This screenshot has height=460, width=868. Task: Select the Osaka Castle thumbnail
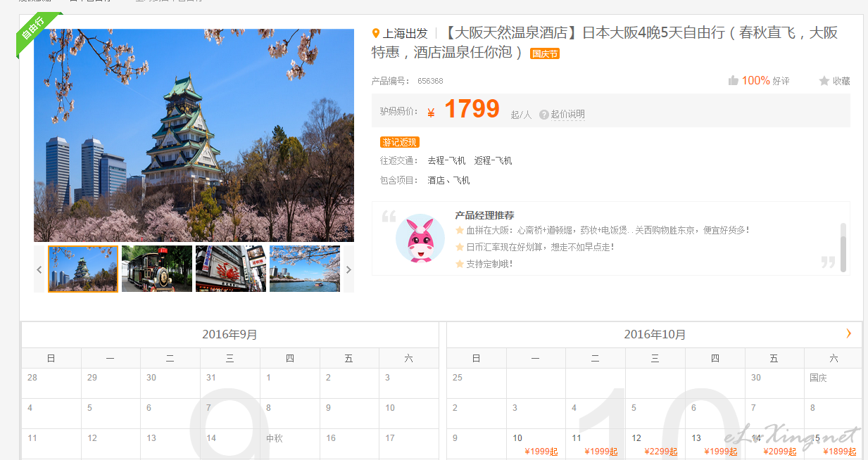[83, 269]
